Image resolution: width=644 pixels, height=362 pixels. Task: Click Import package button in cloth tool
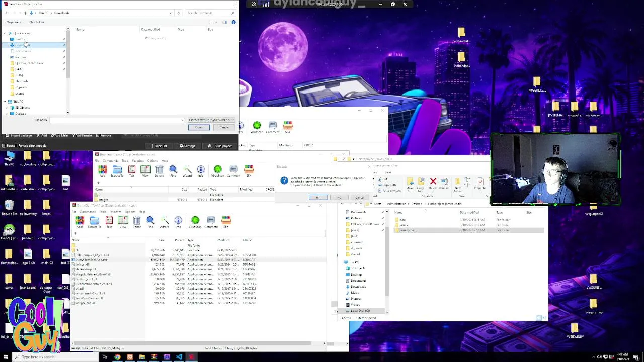pos(19,135)
